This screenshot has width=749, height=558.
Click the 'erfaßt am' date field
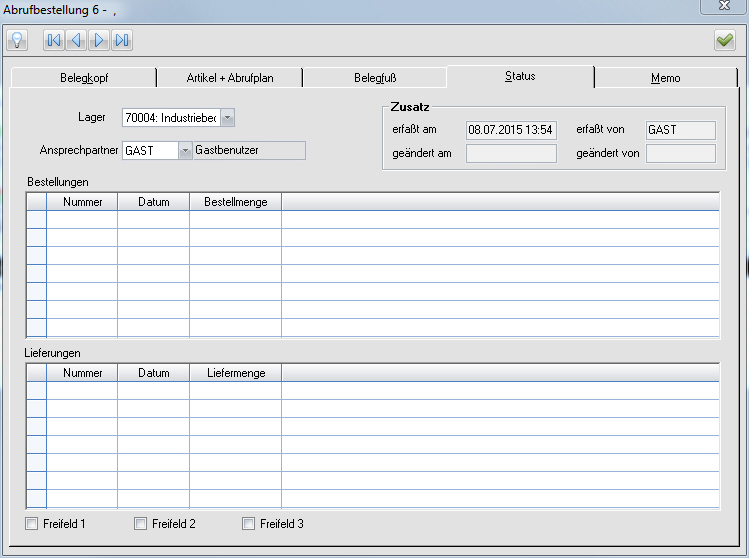511,130
